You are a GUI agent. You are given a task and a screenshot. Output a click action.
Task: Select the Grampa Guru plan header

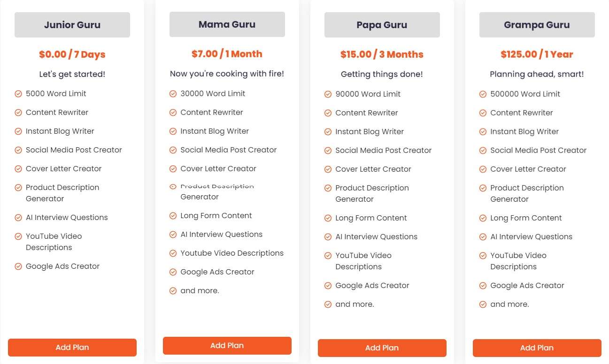point(537,24)
